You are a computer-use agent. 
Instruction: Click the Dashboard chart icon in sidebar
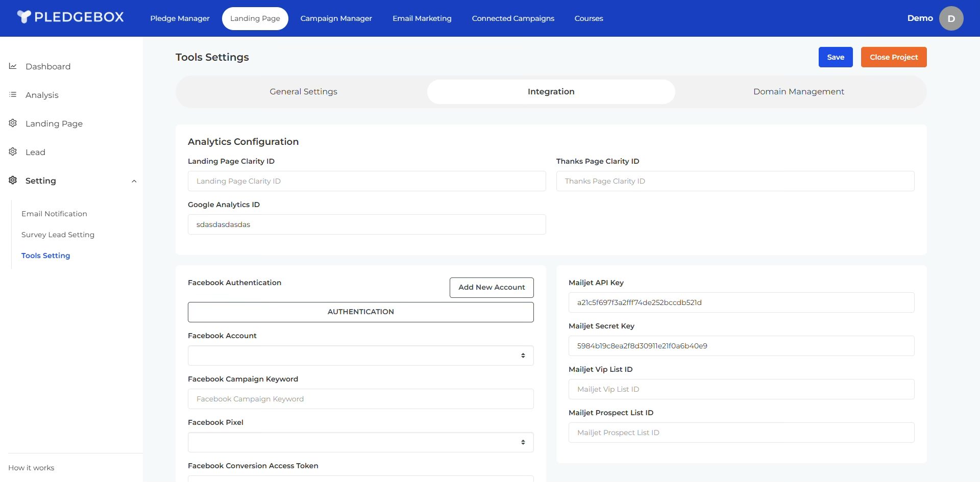point(13,66)
